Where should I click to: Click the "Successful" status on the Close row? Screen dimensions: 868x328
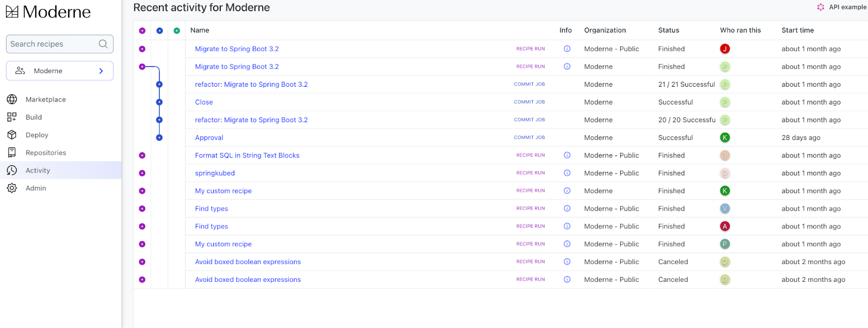[675, 102]
